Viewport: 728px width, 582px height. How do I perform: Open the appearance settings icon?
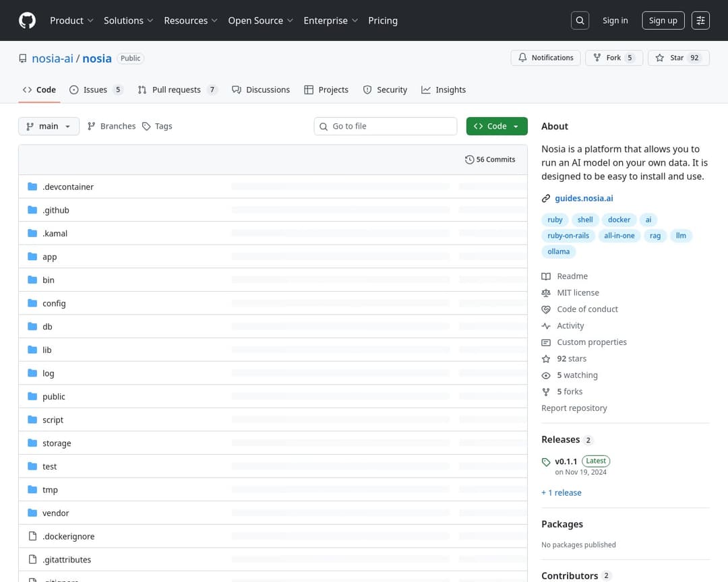701,21
